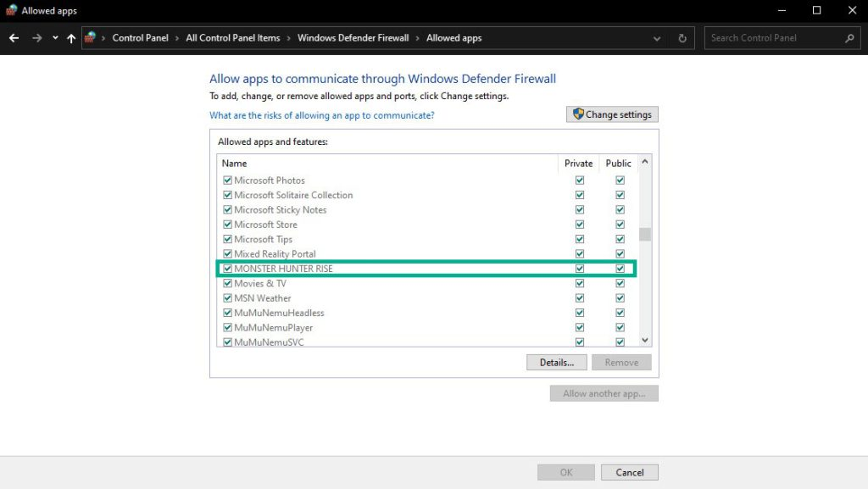Click the Change settings button
868x489 pixels.
click(612, 114)
